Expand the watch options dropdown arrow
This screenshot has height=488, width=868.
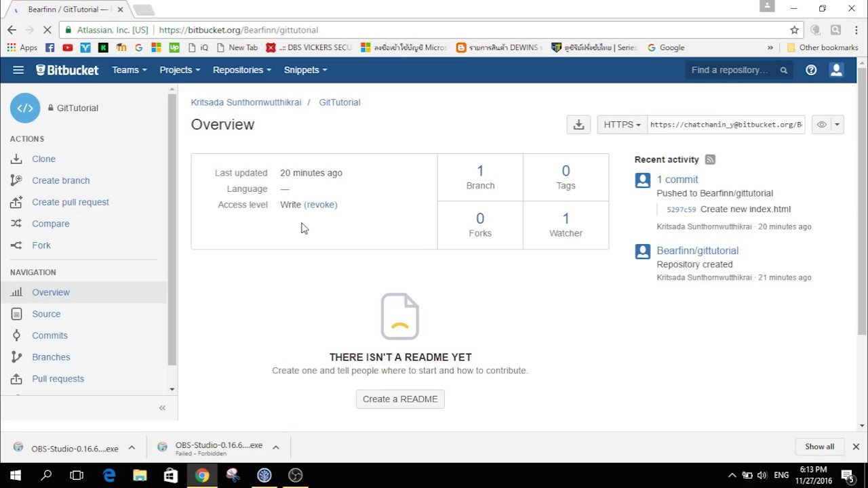(837, 125)
